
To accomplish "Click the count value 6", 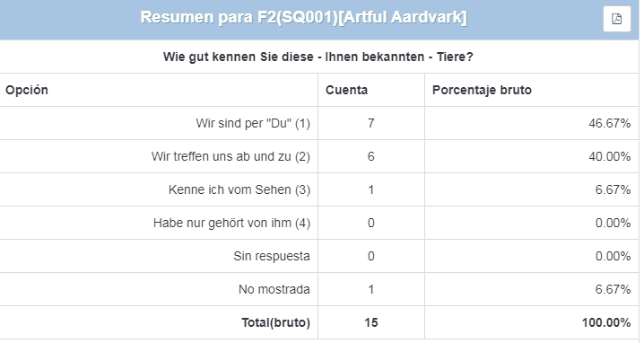I will (370, 156).
